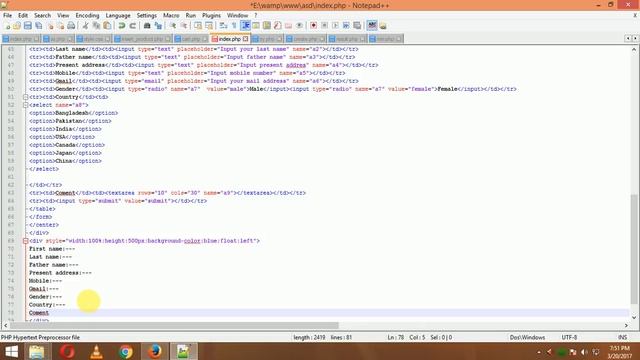The height and width of the screenshot is (360, 640).
Task: Zoom out using the toolbar magnifier icon
Action: coord(184,26)
